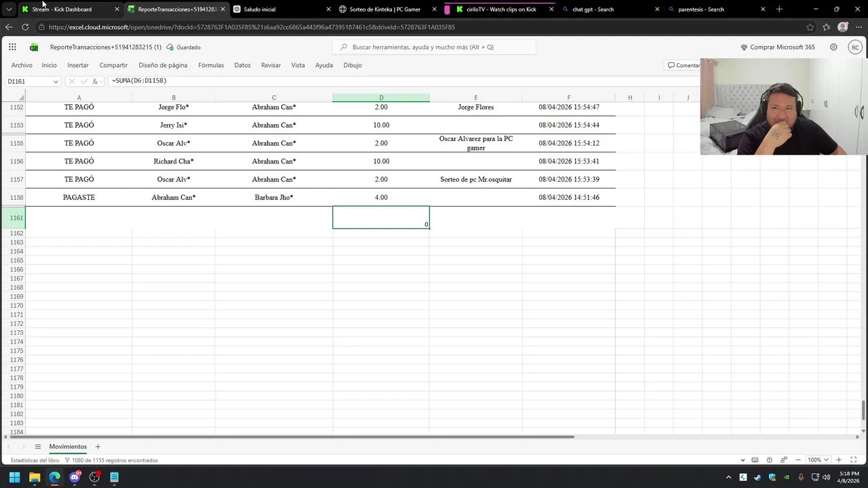Select the Movimientos sheet tab
The height and width of the screenshot is (488, 868).
[x=68, y=447]
